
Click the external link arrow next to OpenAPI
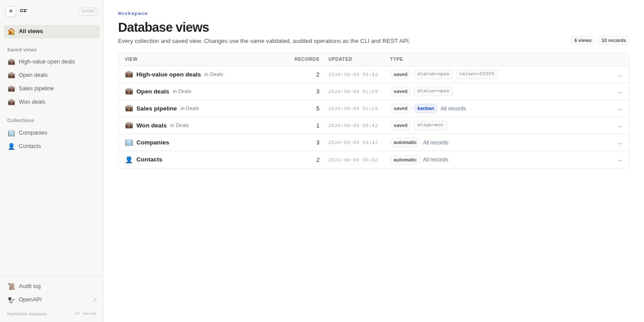[94, 300]
